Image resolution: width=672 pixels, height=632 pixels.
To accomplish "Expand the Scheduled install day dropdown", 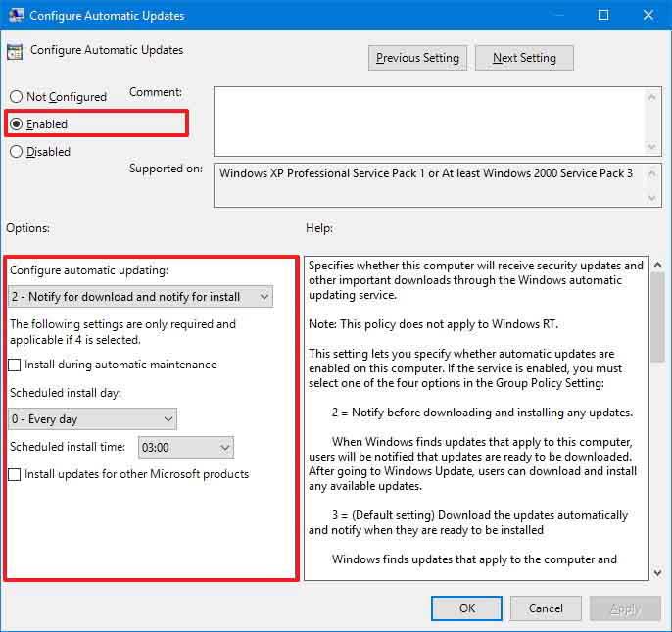I will 92,419.
